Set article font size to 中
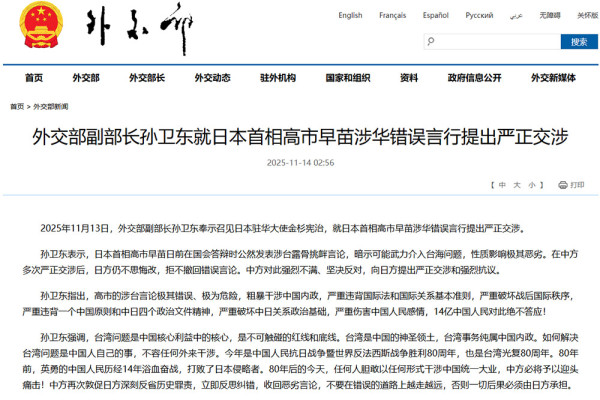The width and height of the screenshot is (600, 400). (502, 185)
